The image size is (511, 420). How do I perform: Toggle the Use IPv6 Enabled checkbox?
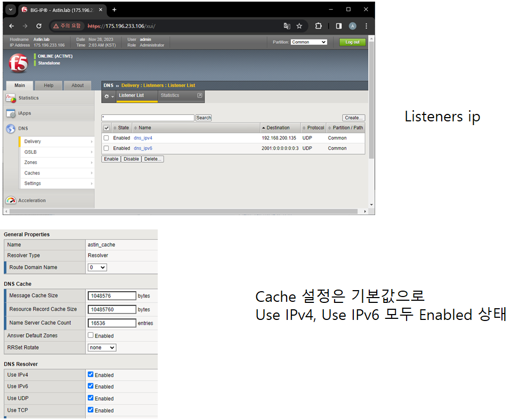click(x=91, y=386)
